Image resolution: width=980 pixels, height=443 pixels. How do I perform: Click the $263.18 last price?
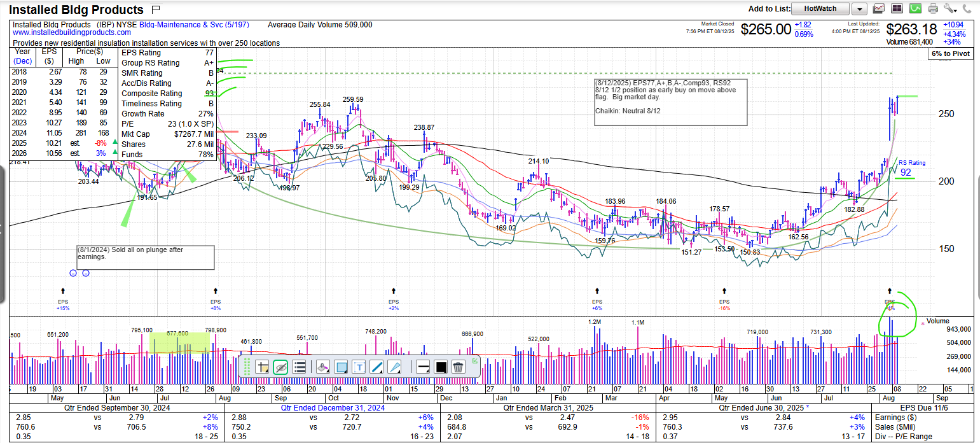coord(912,29)
